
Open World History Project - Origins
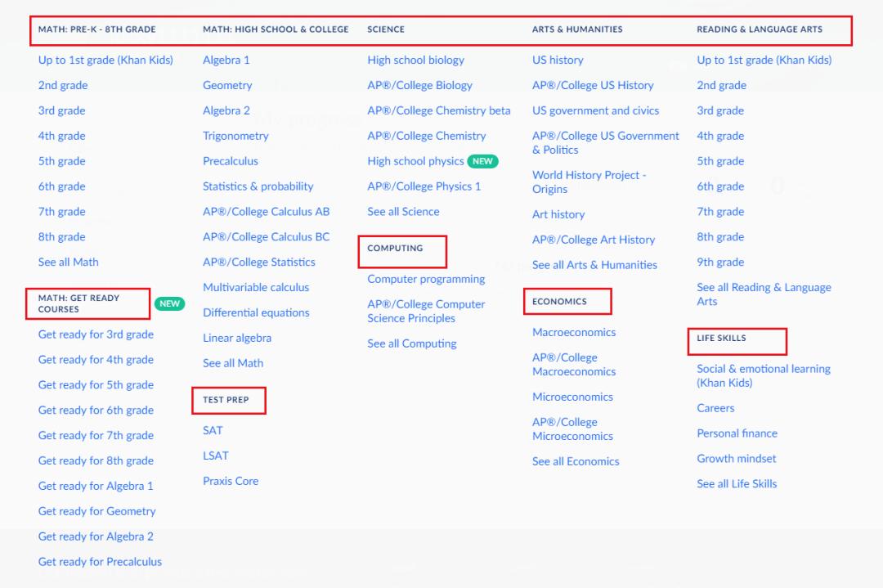(589, 182)
